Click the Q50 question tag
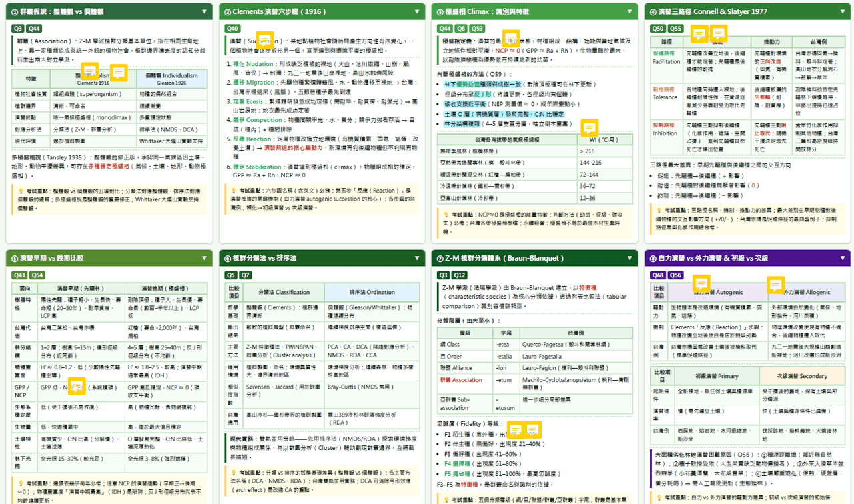 [658, 29]
